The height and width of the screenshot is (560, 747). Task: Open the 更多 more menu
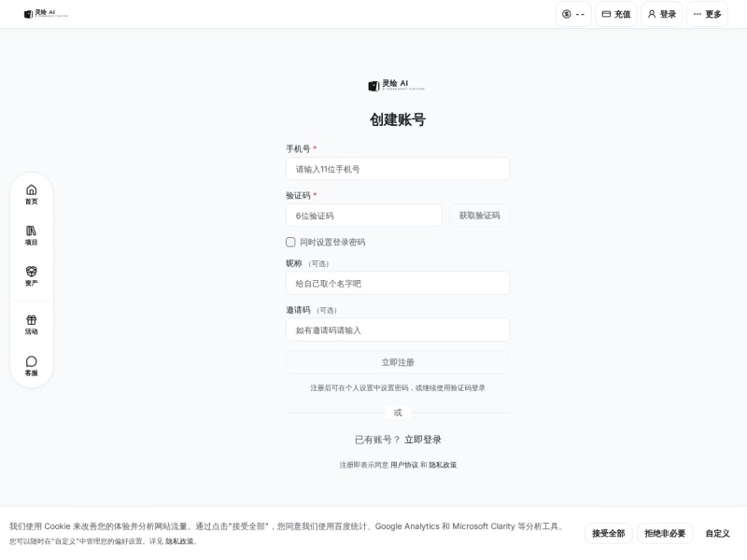[x=707, y=14]
